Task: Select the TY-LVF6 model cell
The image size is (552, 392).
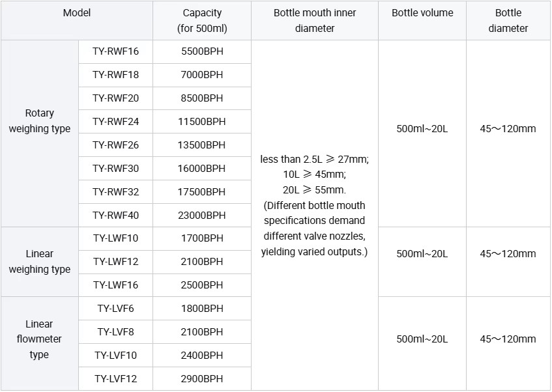Action: [x=115, y=309]
